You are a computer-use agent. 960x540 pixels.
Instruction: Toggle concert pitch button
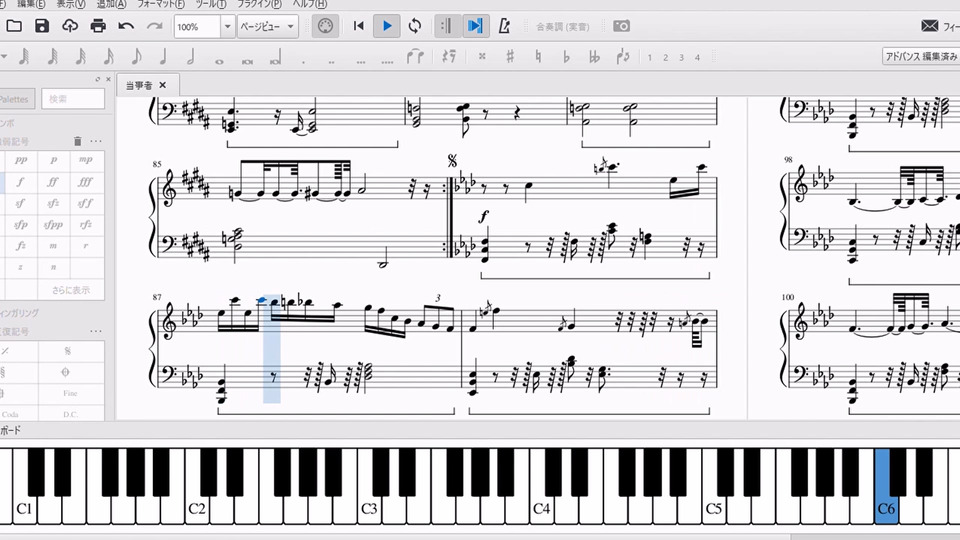563,26
